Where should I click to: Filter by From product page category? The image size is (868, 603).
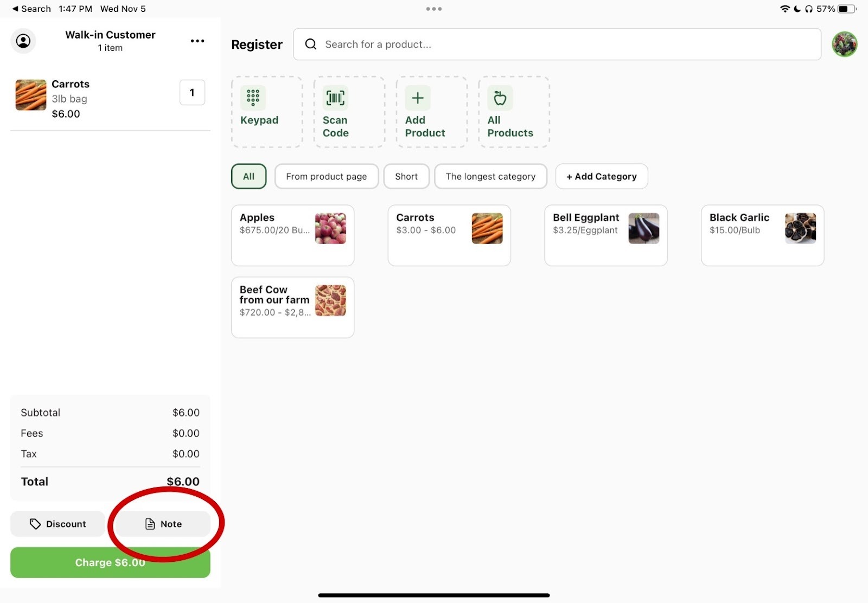click(326, 176)
